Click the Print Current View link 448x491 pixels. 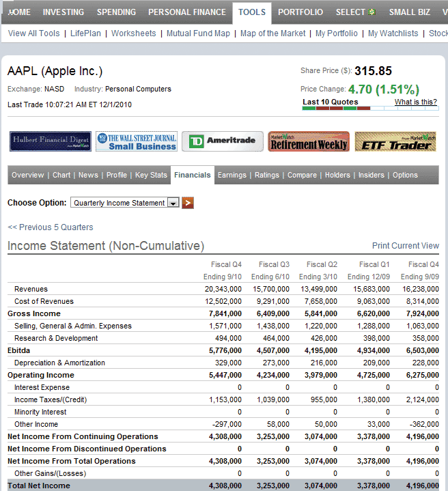click(405, 246)
